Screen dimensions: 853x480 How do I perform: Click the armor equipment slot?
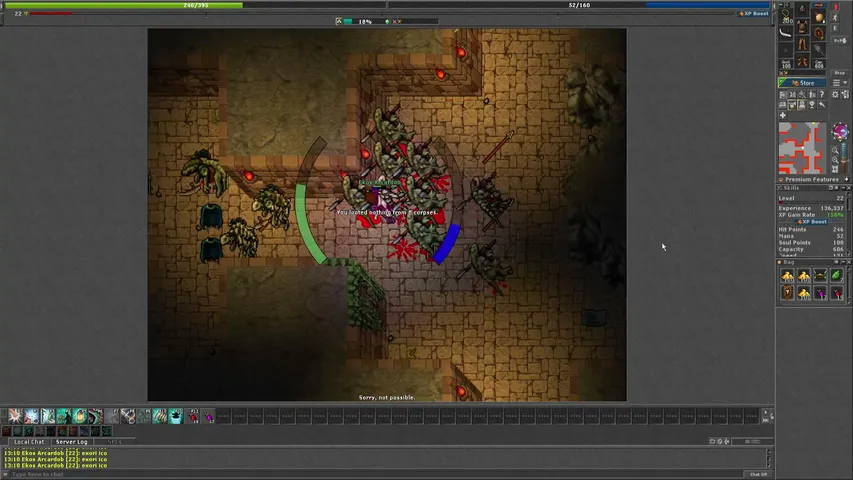click(x=802, y=27)
